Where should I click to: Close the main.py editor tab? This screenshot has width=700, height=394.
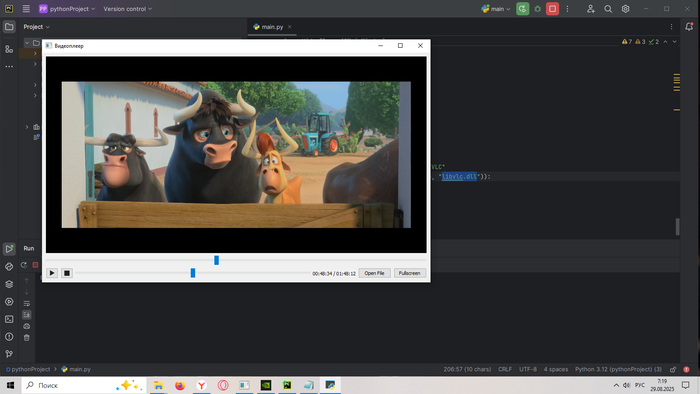[x=289, y=27]
